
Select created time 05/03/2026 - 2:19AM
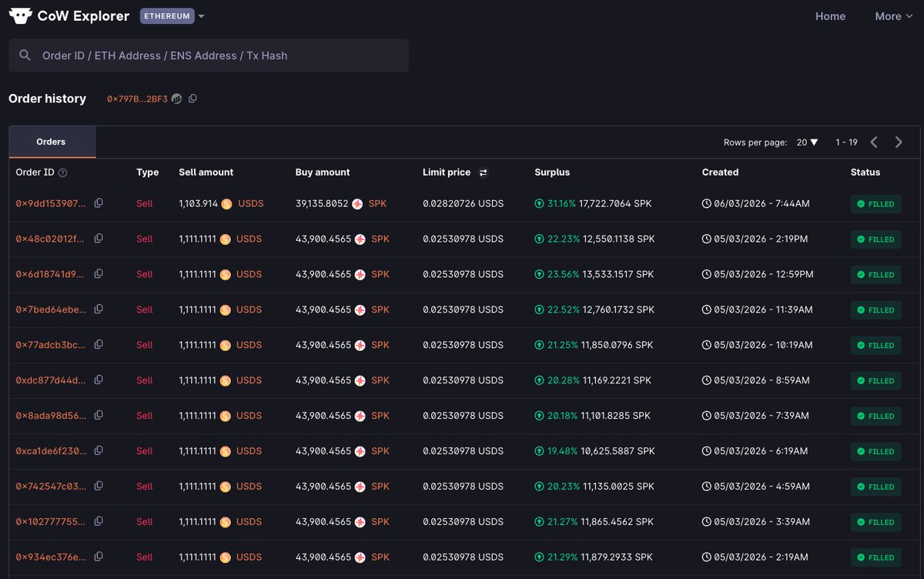tap(761, 557)
